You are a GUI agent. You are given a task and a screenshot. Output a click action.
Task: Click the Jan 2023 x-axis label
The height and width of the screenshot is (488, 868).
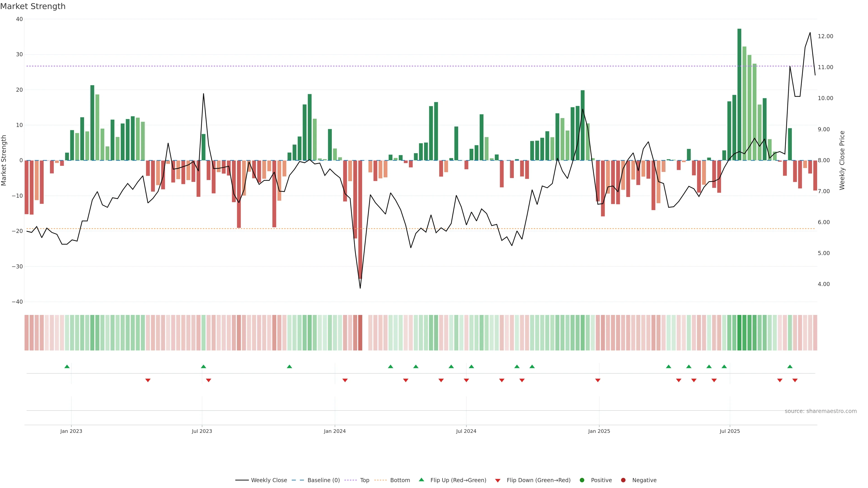coord(71,431)
